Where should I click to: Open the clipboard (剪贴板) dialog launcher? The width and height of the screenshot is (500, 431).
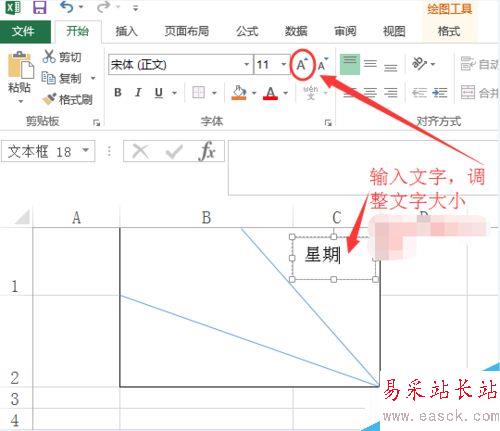[x=96, y=123]
